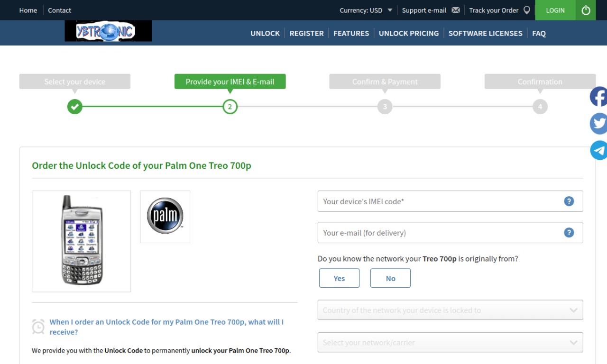The height and width of the screenshot is (364, 607).
Task: Click the Track your Order location pin icon
Action: pyautogui.click(x=527, y=10)
